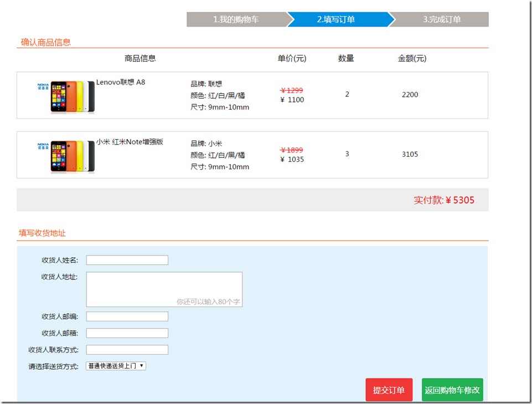Click the 小米 红米Note增强版 product image
The image size is (532, 404).
(66, 157)
